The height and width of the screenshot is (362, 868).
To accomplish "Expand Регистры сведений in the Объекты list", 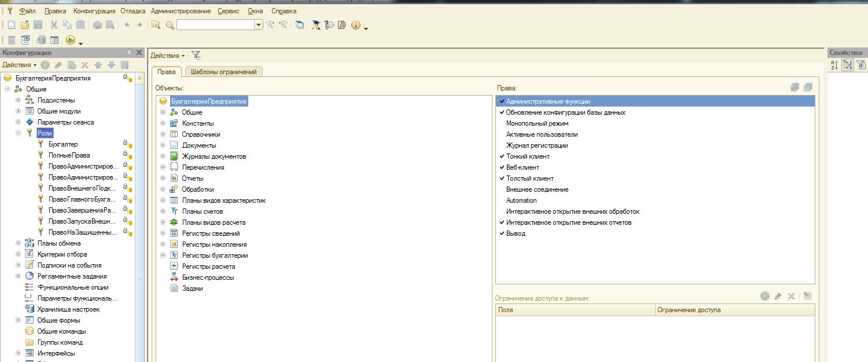I will pyautogui.click(x=163, y=233).
